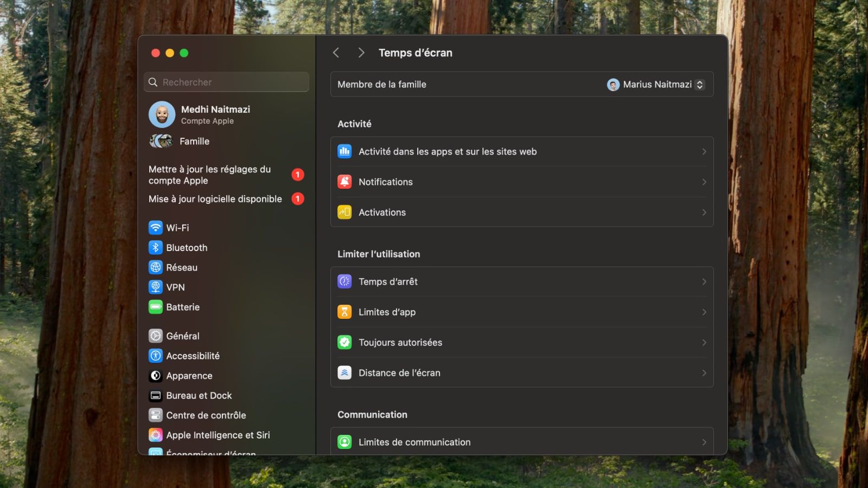Open the Limites de communication icon

344,442
